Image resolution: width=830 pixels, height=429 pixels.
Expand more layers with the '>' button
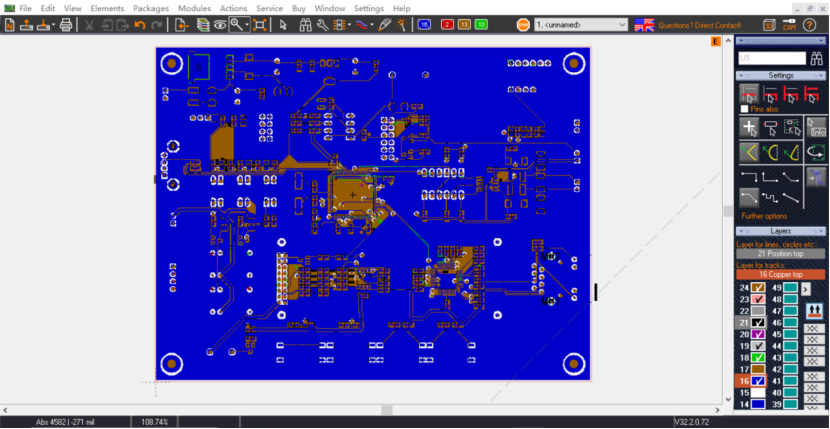point(805,289)
